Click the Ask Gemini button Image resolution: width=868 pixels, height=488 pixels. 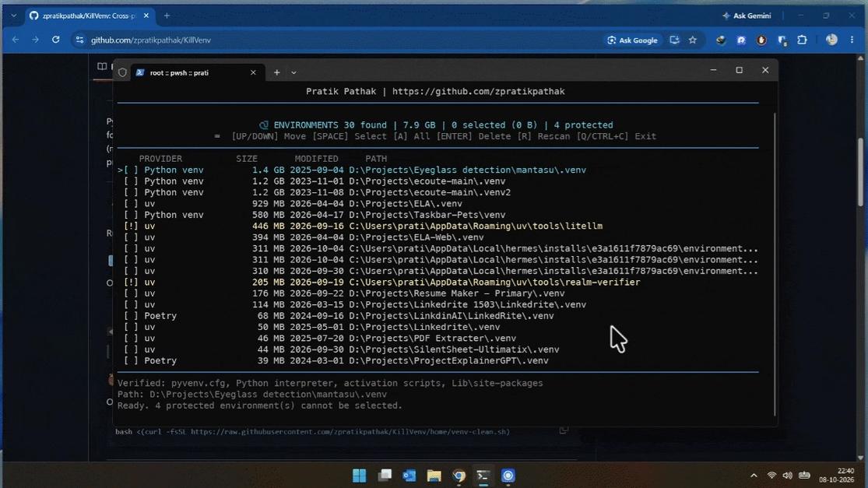coord(747,16)
